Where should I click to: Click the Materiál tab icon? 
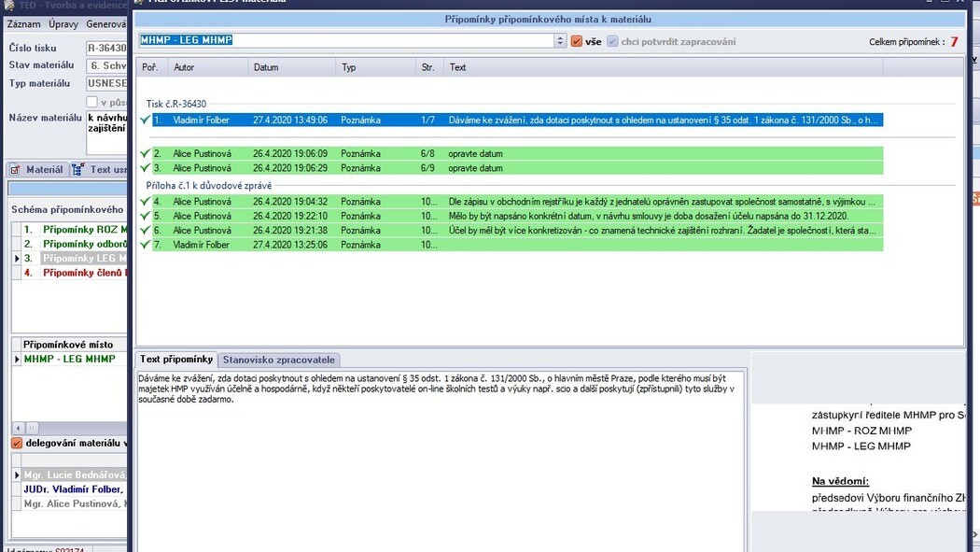[x=15, y=170]
